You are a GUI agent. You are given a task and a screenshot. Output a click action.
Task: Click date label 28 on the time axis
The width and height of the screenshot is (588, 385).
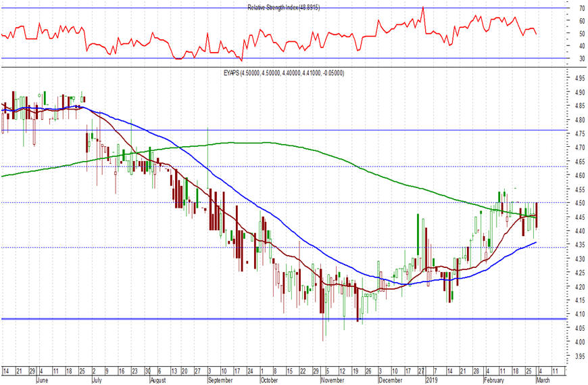point(476,371)
